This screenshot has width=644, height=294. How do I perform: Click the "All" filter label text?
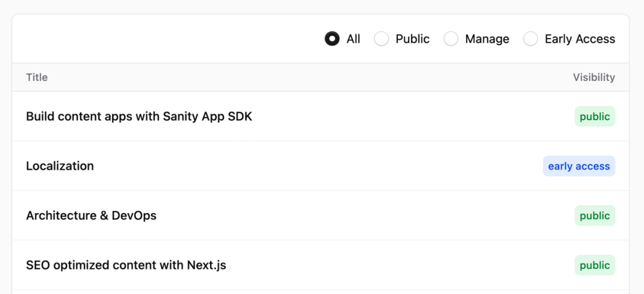tap(354, 39)
